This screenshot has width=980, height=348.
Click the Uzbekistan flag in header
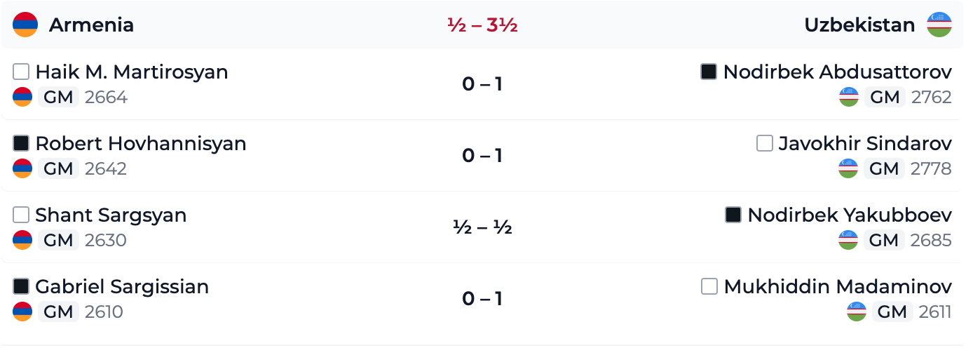click(x=939, y=25)
